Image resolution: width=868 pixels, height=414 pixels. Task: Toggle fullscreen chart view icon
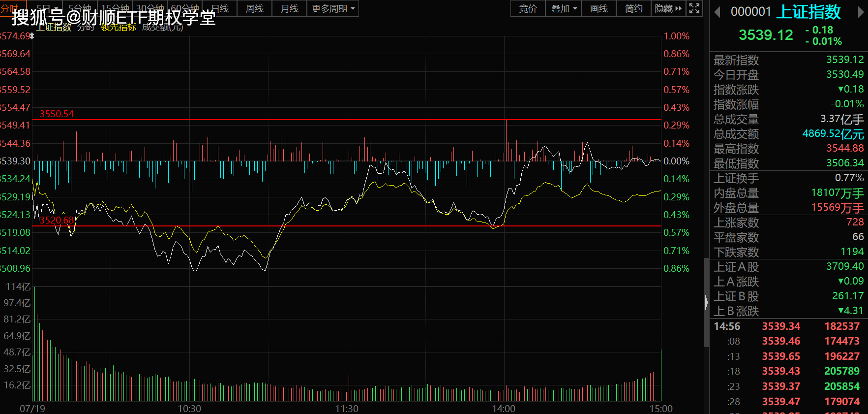click(x=694, y=8)
